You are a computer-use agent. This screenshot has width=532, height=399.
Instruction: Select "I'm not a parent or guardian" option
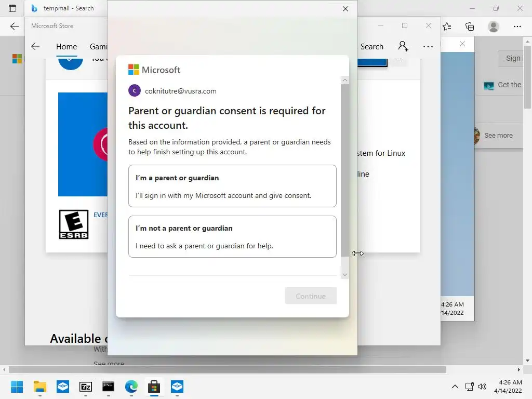tap(232, 236)
